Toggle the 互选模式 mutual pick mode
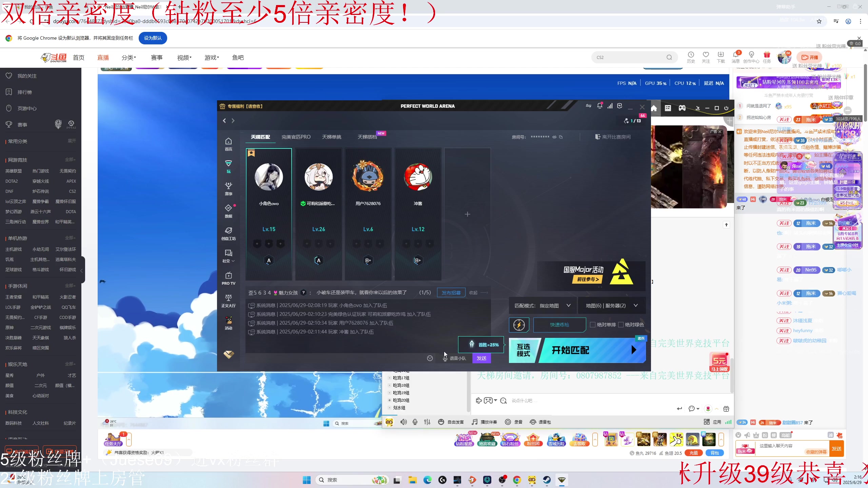Screen dimensions: 868x488 523,350
